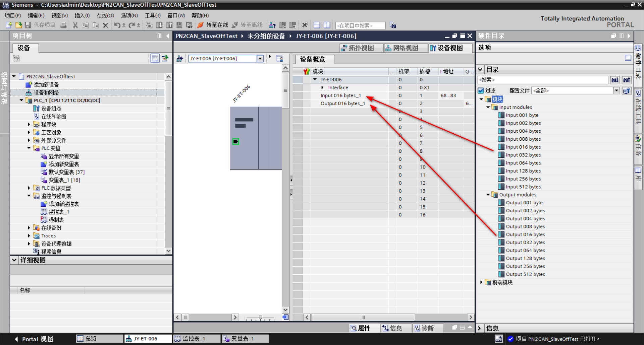Screen dimensions: 644x345
Task: Click search-down icon beside catalog search
Action: [x=614, y=80]
